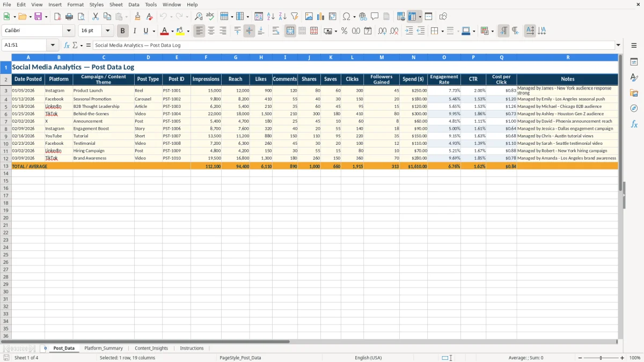Open the Function Wizard icon
Screen dimensions: 644x362
[x=67, y=45]
